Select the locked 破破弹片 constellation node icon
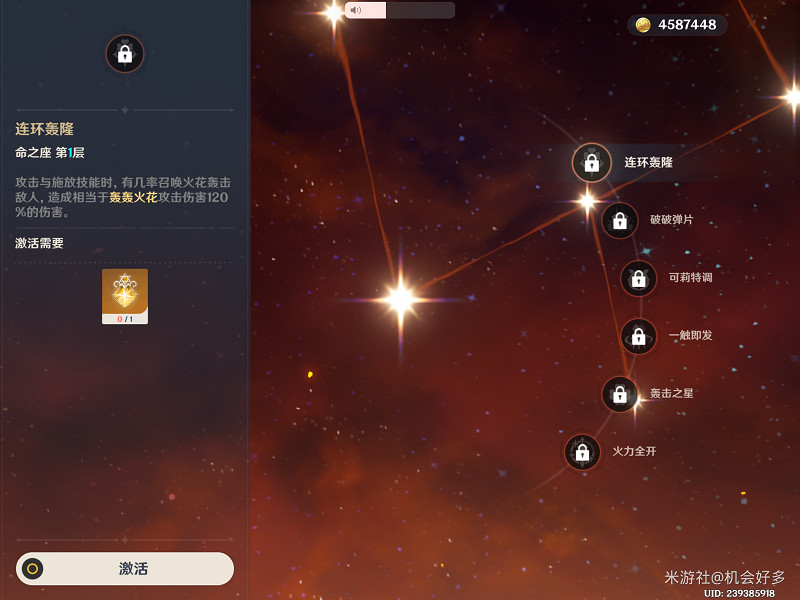The image size is (800, 600). (619, 220)
